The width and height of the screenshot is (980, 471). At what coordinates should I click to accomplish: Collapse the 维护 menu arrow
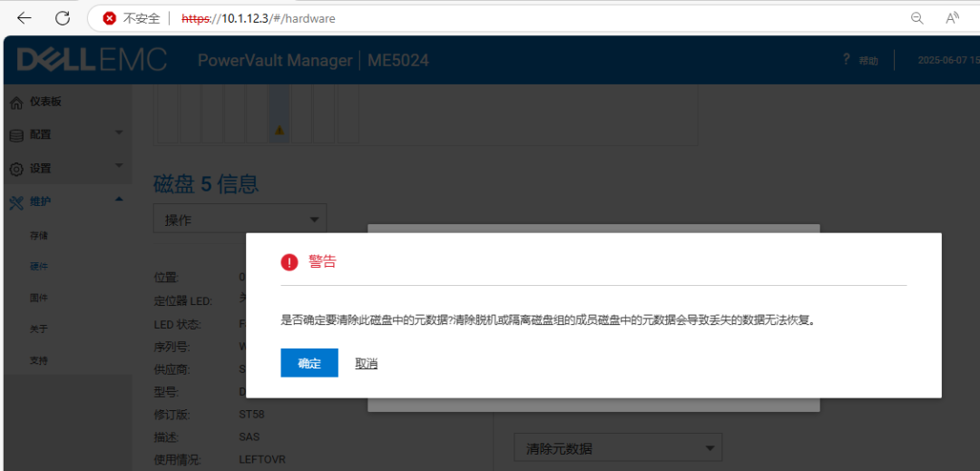click(120, 200)
